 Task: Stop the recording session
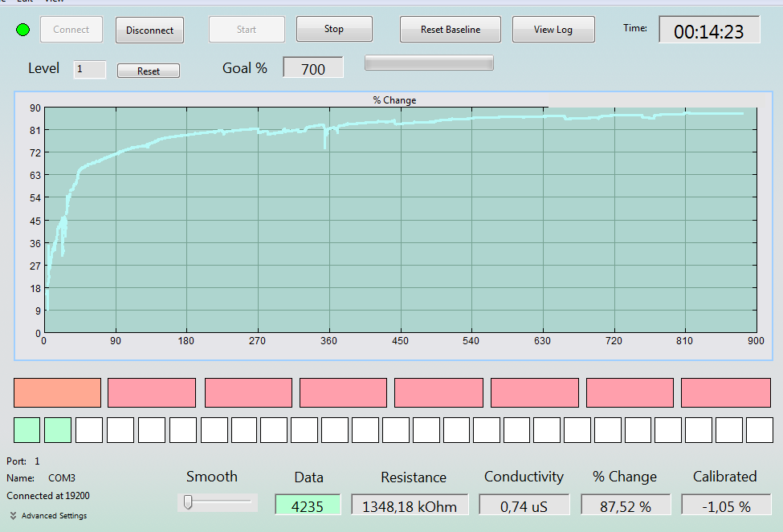pos(334,29)
